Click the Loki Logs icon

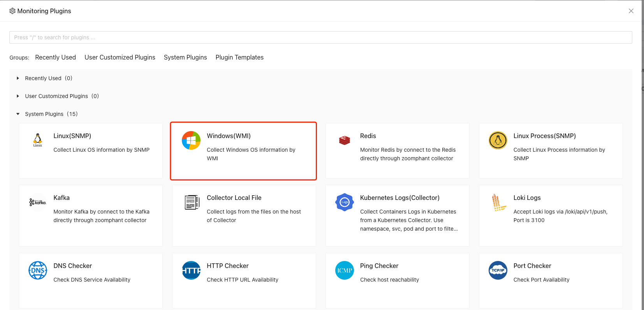(x=498, y=202)
